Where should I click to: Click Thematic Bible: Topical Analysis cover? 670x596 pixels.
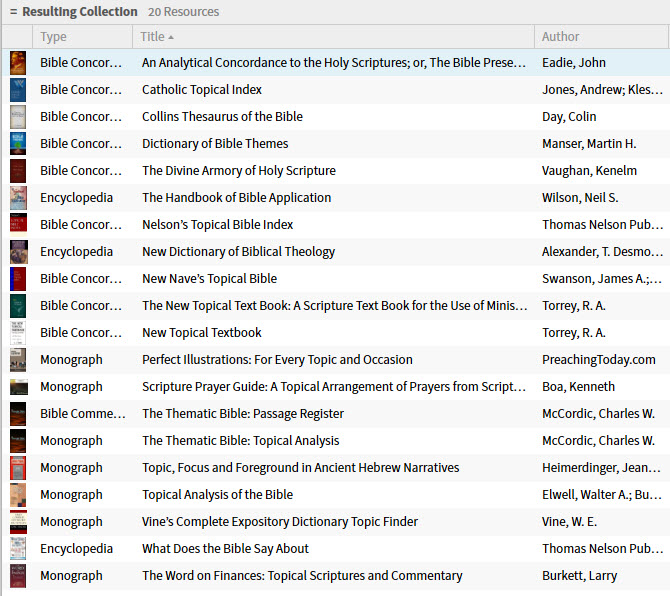click(18, 440)
